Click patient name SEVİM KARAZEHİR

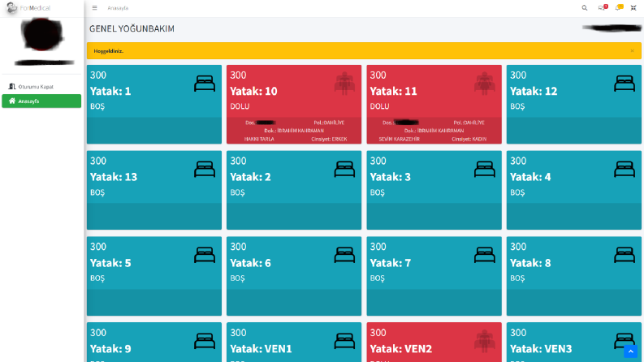400,139
